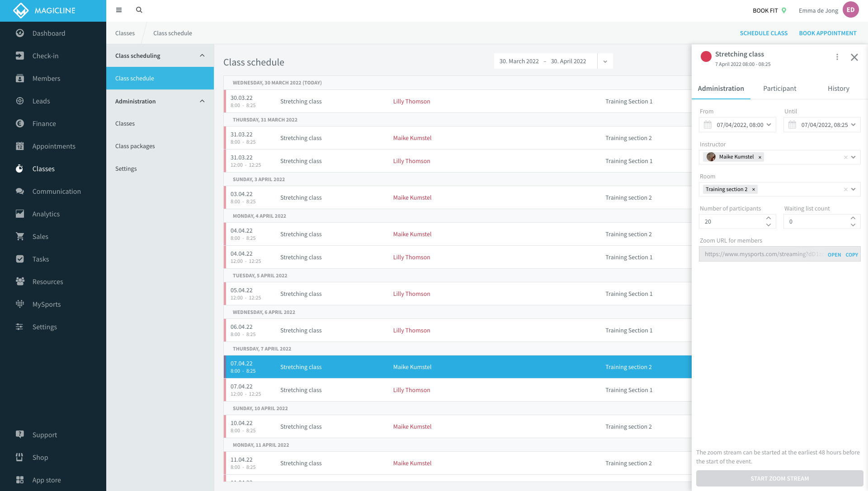The height and width of the screenshot is (491, 868).
Task: Open the From date calendar icon
Action: pos(708,125)
